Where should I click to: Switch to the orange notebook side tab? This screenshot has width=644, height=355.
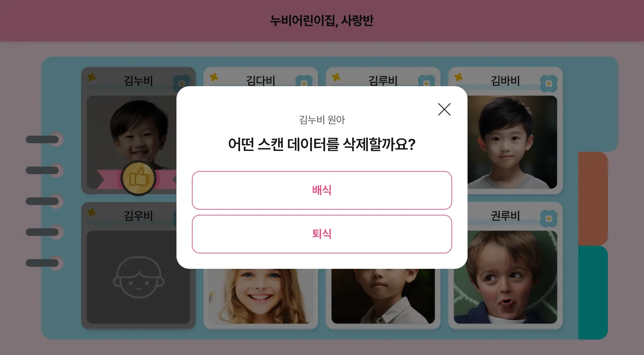[x=593, y=199]
